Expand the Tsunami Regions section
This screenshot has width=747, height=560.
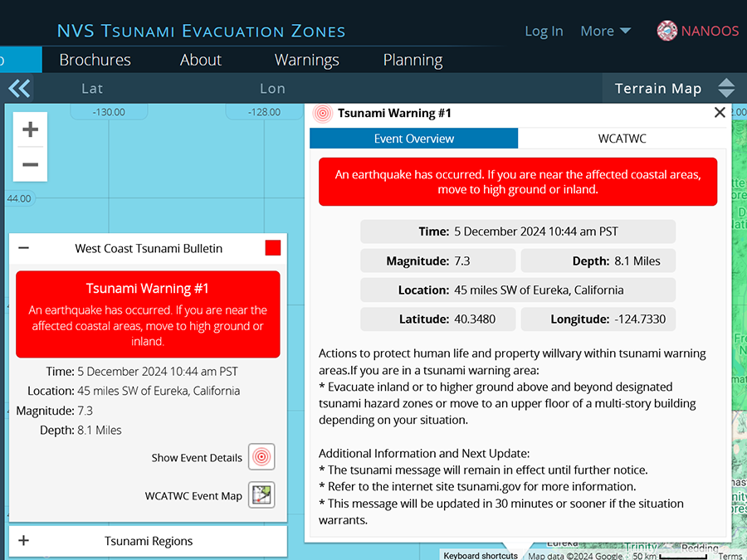point(24,541)
